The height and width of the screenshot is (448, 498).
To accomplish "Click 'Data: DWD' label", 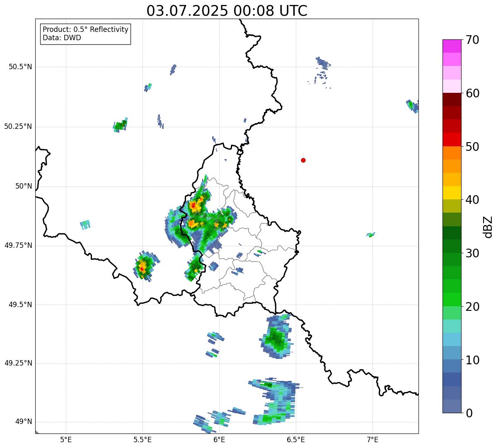I will pos(62,38).
